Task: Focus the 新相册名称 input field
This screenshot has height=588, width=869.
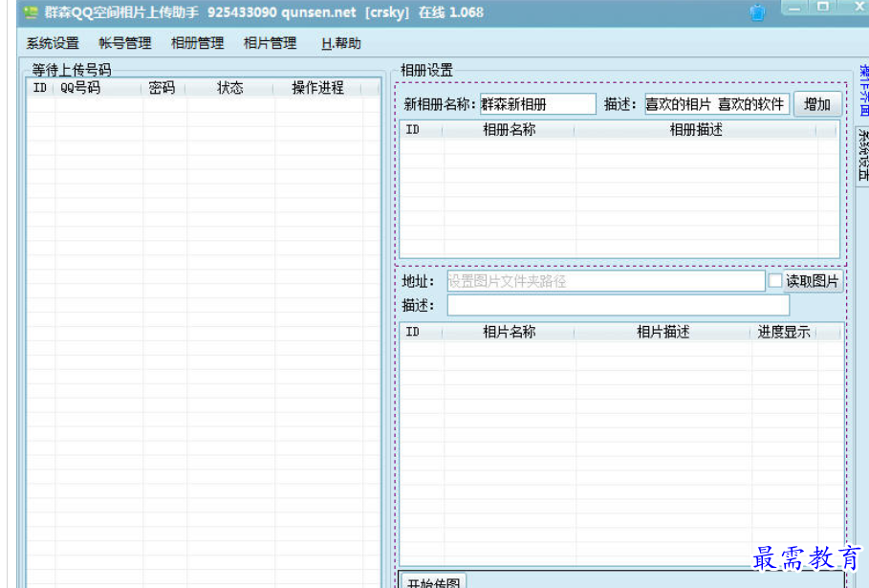Action: (537, 104)
